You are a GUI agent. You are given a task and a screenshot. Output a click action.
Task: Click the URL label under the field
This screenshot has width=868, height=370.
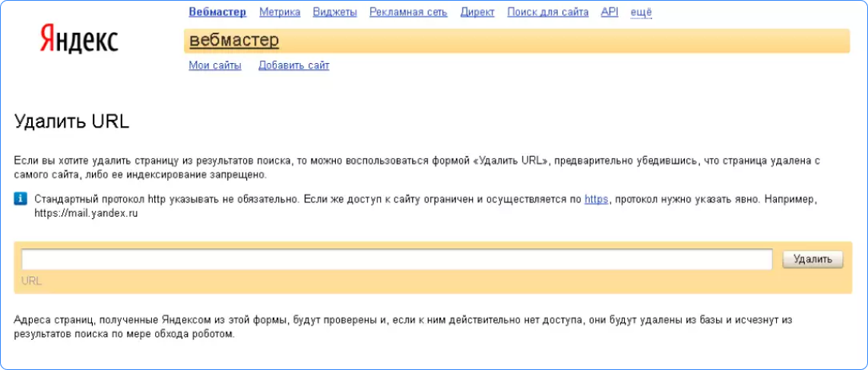[x=32, y=281]
